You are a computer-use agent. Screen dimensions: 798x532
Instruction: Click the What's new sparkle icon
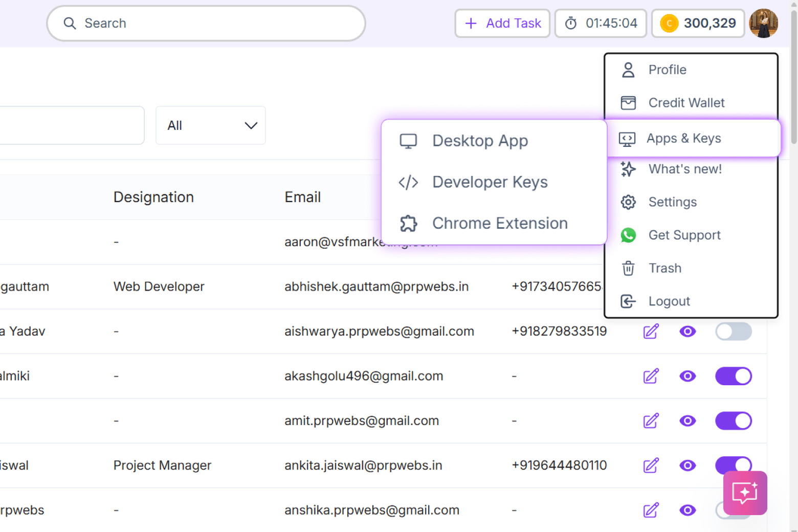628,169
